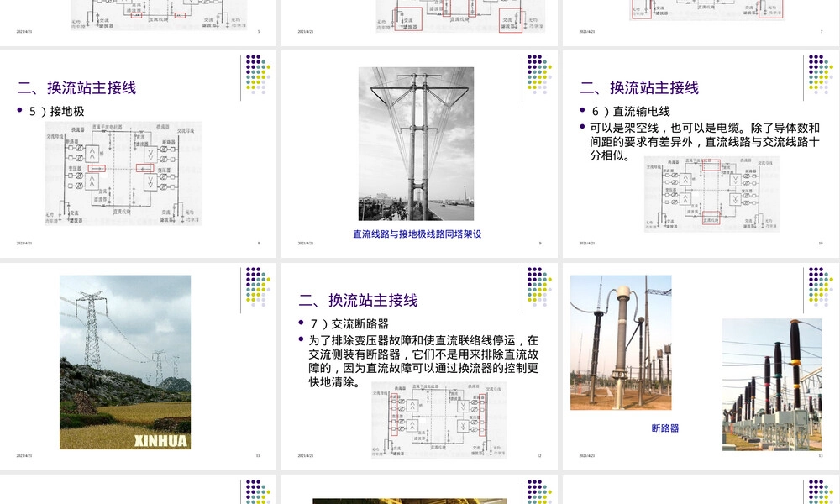The width and height of the screenshot is (840, 504).
Task: Select the circuit diagram on the 直流输电线 slide
Action: coord(711,194)
